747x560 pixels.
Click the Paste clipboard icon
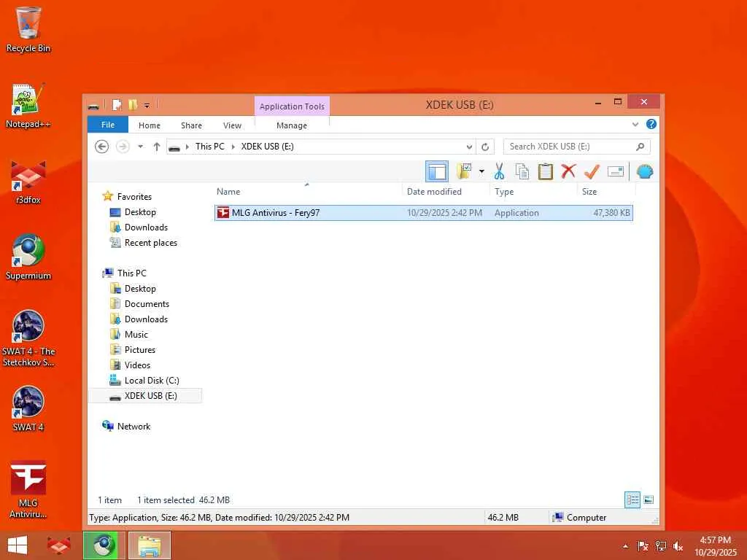point(546,171)
